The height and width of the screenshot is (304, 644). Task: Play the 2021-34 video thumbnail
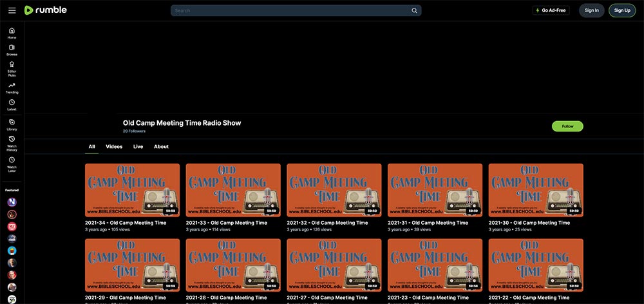pyautogui.click(x=132, y=190)
